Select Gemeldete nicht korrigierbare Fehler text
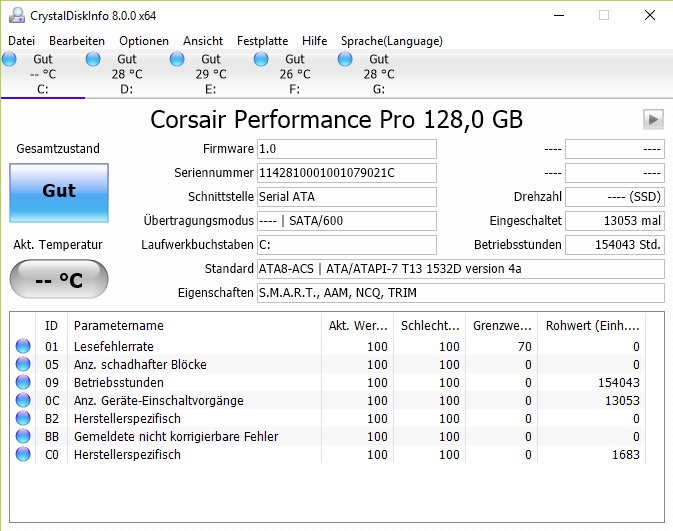 pos(176,437)
